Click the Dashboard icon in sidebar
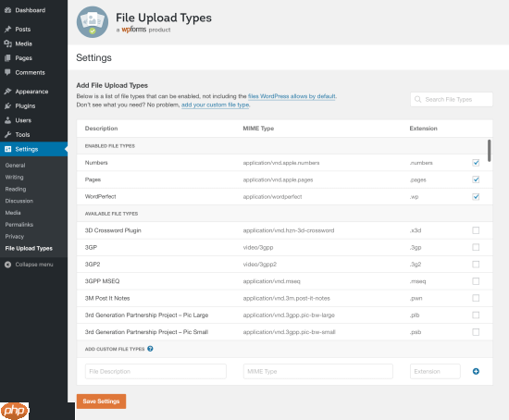 [7, 10]
